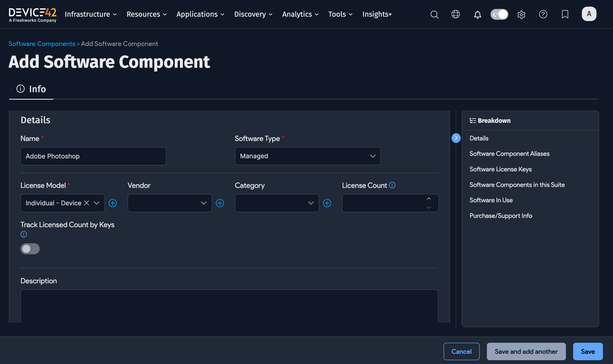Collapse the Breakdown side panel
613x364 pixels.
point(456,138)
